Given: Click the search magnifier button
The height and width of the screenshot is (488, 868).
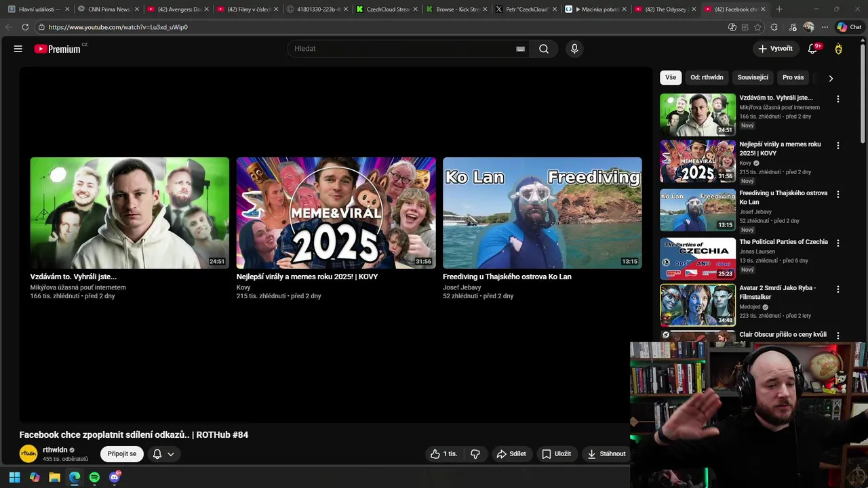Looking at the screenshot, I should click(x=544, y=49).
